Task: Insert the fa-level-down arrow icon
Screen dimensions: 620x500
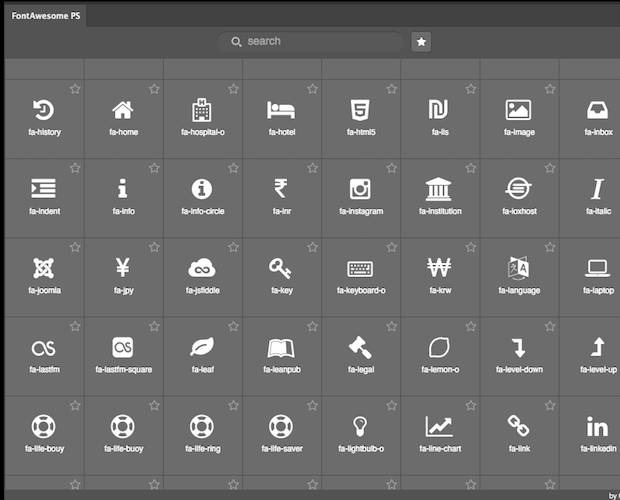Action: click(x=518, y=347)
